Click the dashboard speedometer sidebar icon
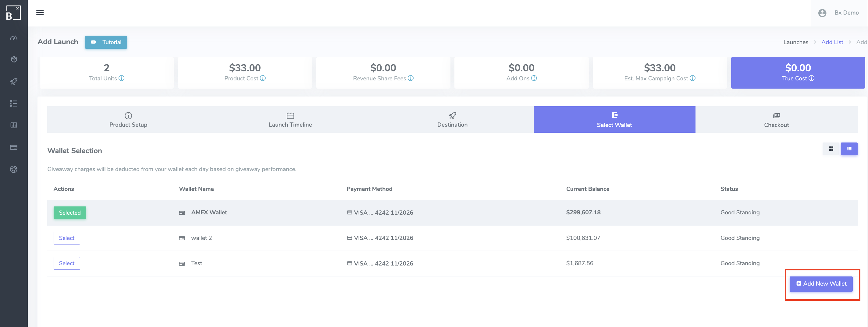The image size is (868, 327). point(13,38)
